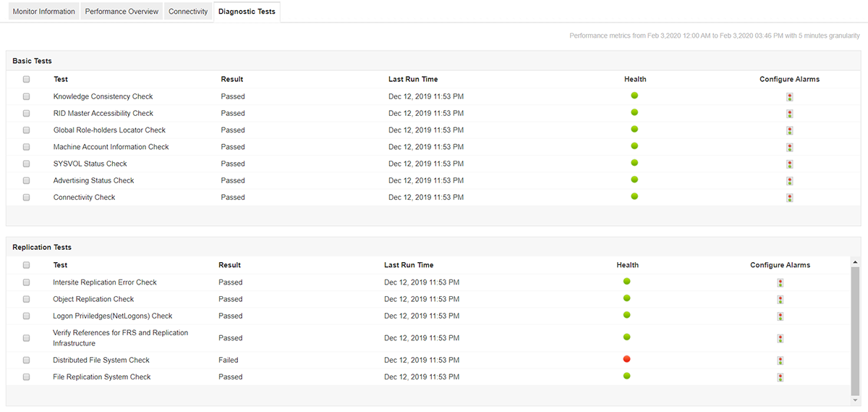Select all Replication Tests via header checkbox

point(27,266)
